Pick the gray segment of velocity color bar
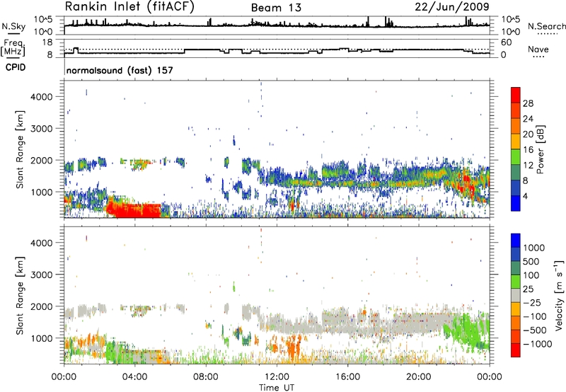 click(x=516, y=295)
